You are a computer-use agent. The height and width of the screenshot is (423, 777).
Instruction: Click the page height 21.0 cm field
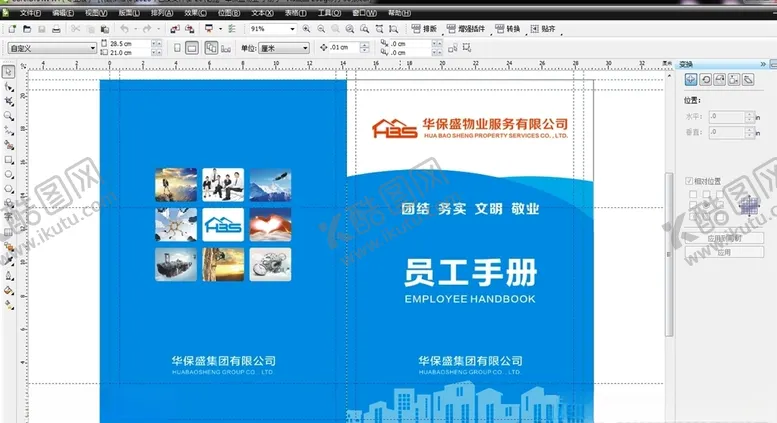[130, 53]
